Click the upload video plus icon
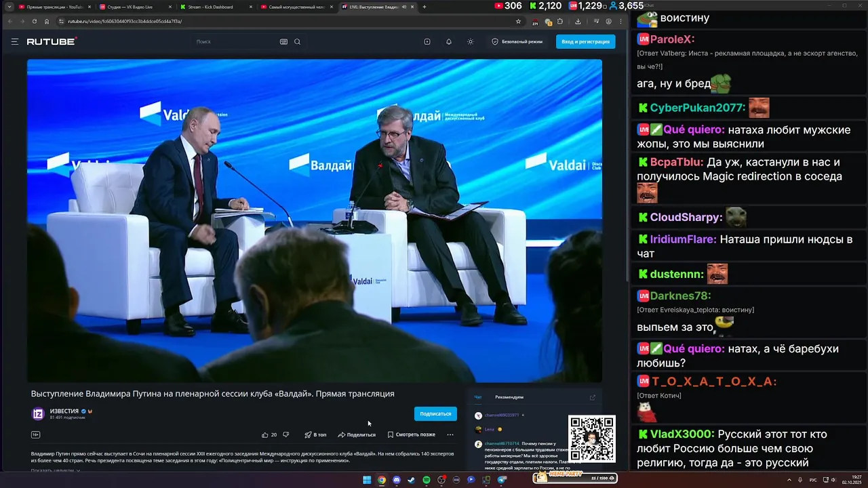 point(427,41)
